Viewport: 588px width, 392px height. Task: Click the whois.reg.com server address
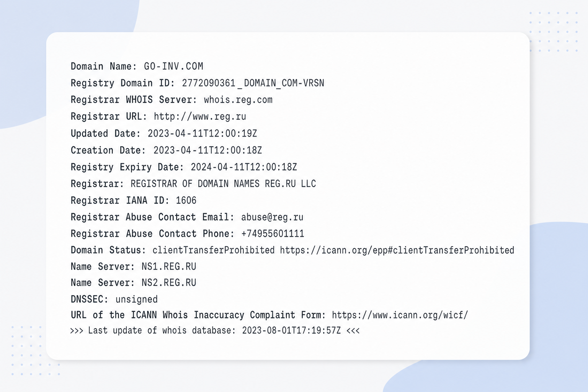click(238, 100)
